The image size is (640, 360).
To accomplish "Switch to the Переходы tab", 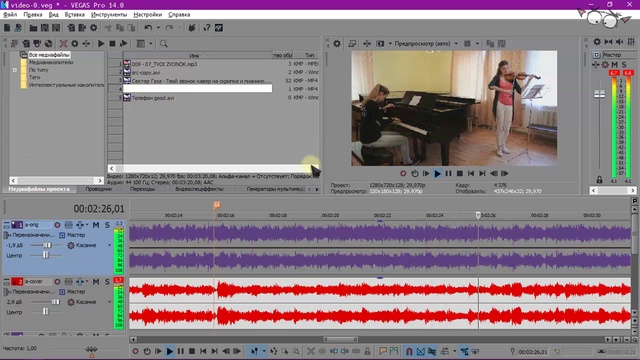I will [x=142, y=189].
